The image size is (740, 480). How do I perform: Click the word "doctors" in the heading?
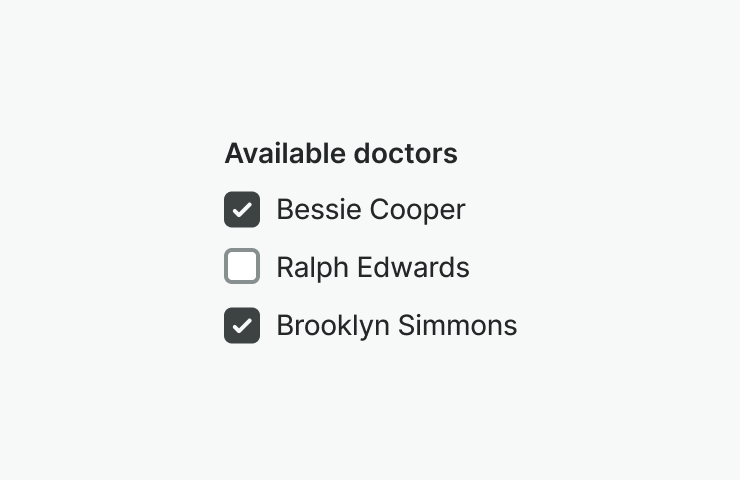[406, 153]
